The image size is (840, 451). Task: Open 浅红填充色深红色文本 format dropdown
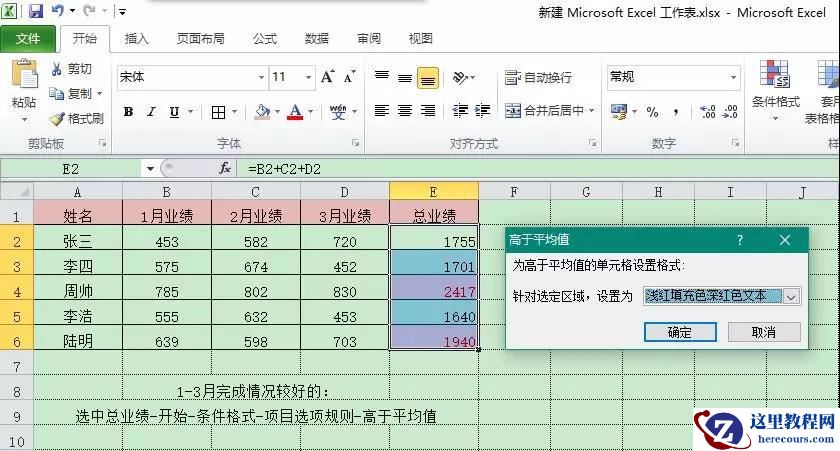(x=791, y=296)
